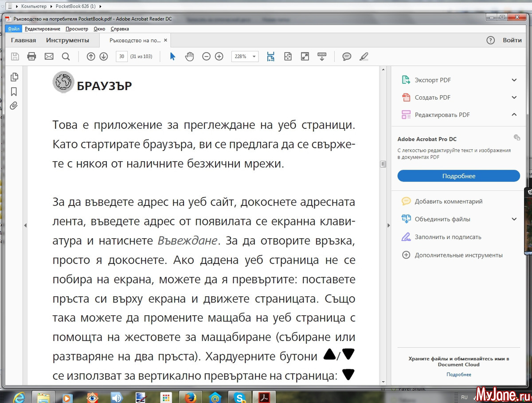Collapse the right tools pane
Screen dimensions: 532x403
click(389, 225)
